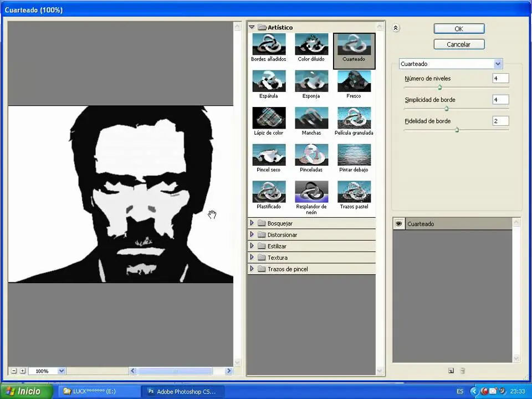532x399 pixels.
Task: Expand the Bosquejar filter folder
Action: point(252,223)
